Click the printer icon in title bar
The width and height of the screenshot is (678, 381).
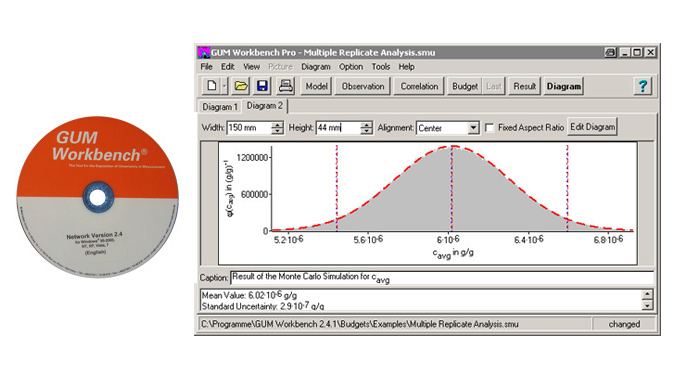(610, 52)
